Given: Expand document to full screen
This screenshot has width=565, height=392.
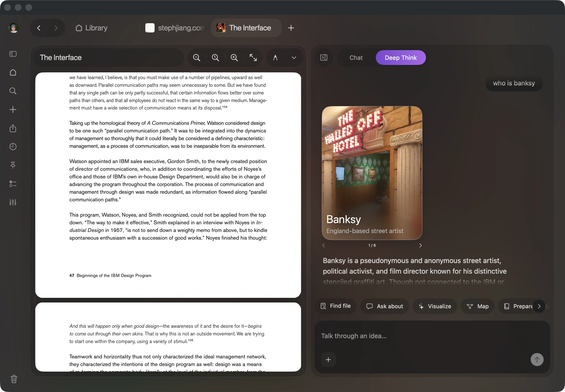Looking at the screenshot, I should (x=253, y=58).
